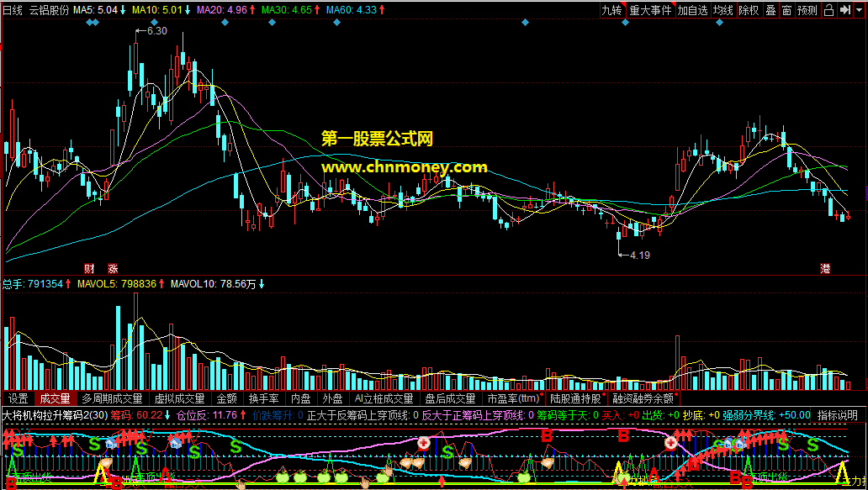Click the arrow-to-bar jump icon beside padlock

click(844, 9)
